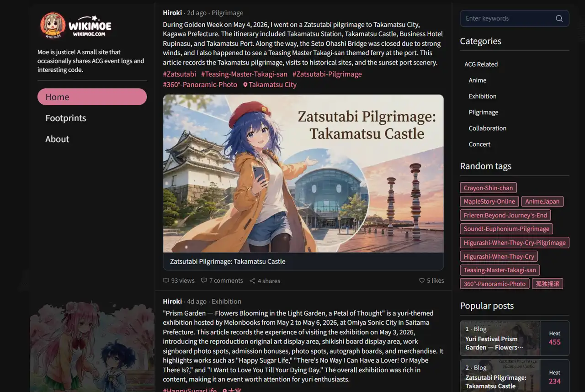Click the Heat 234 value
585x392 pixels.
555,381
